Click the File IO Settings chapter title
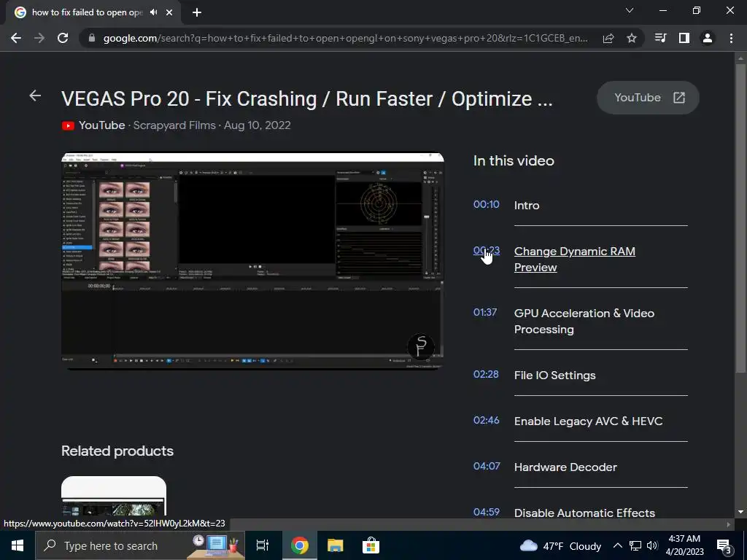This screenshot has width=747, height=560. pos(555,376)
